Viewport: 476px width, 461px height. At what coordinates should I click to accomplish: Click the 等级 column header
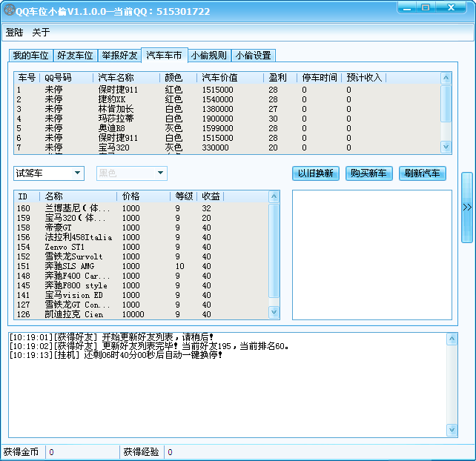pos(184,196)
